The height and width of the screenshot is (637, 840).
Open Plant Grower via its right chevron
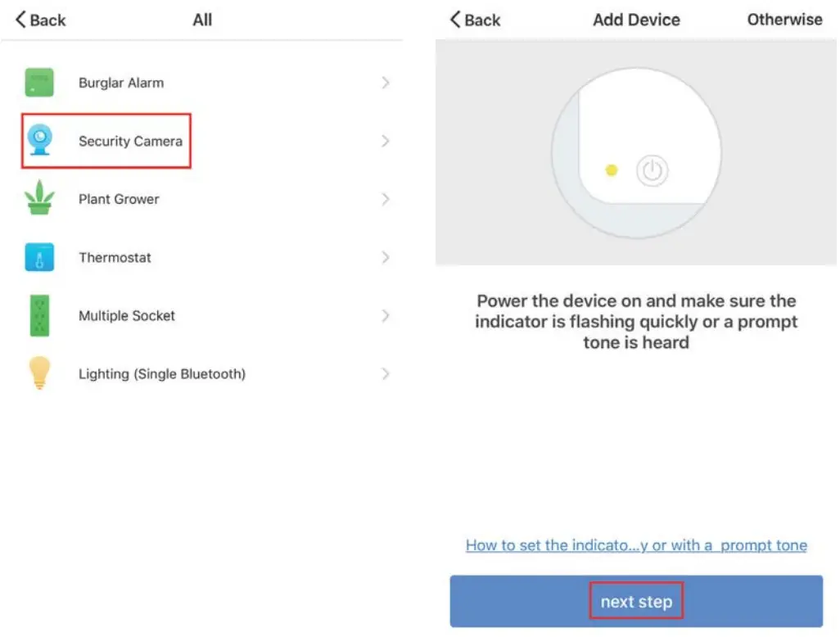pos(386,199)
